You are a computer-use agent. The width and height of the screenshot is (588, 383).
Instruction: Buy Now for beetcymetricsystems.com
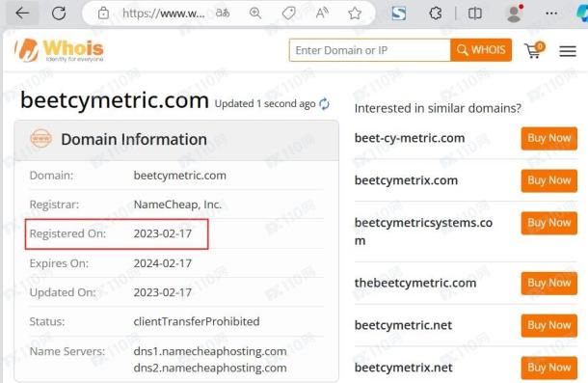549,223
